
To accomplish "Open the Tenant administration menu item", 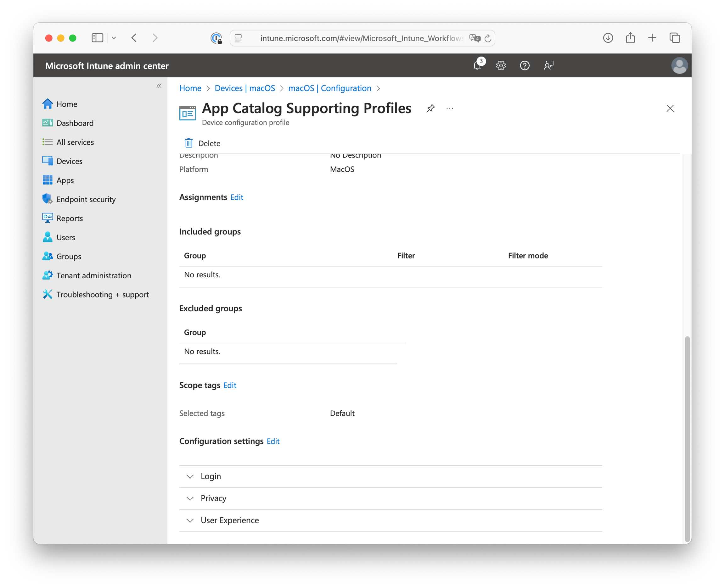I will pyautogui.click(x=93, y=275).
